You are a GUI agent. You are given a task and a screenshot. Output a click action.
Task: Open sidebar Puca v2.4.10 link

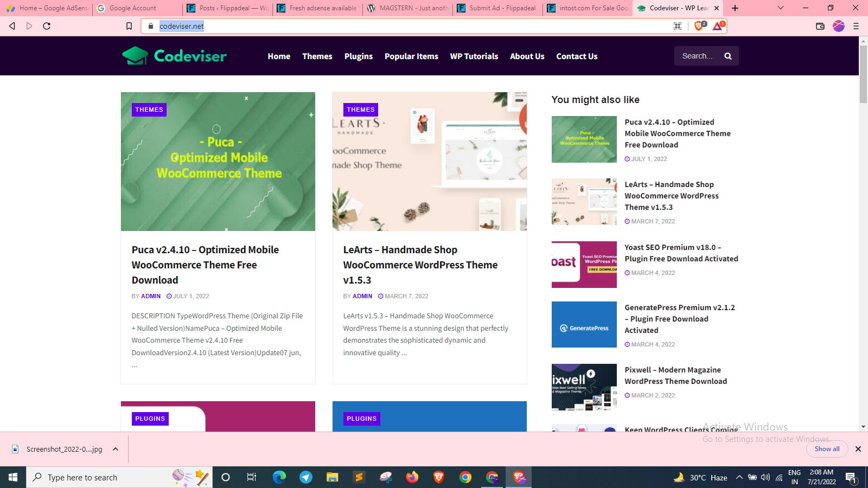pyautogui.click(x=678, y=133)
